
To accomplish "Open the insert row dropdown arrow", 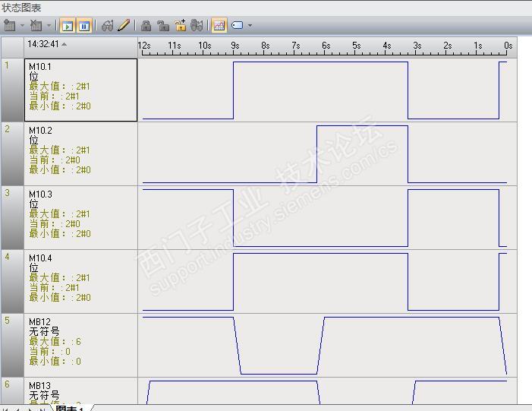I will (23, 26).
